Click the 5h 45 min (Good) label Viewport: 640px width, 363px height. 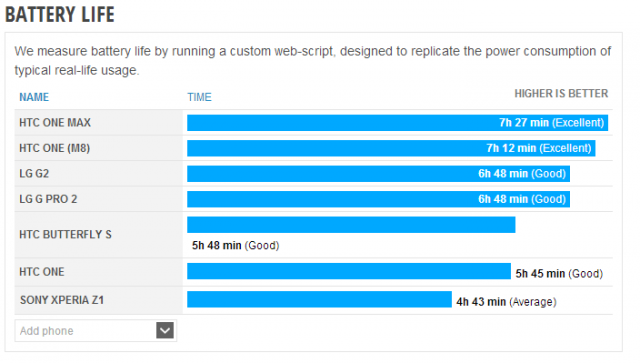559,274
